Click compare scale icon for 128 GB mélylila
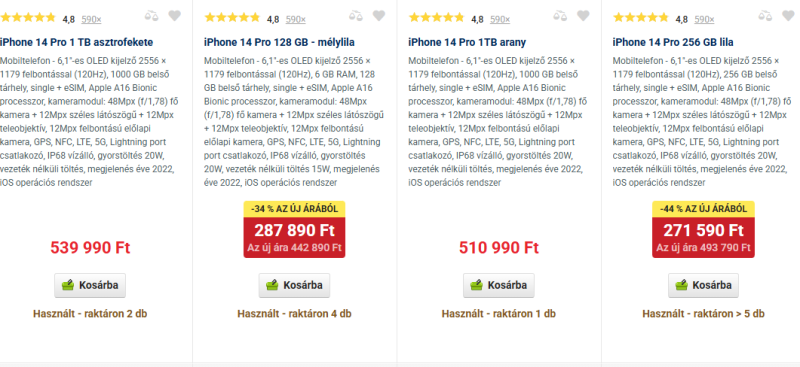This screenshot has height=367, width=800. pyautogui.click(x=356, y=16)
